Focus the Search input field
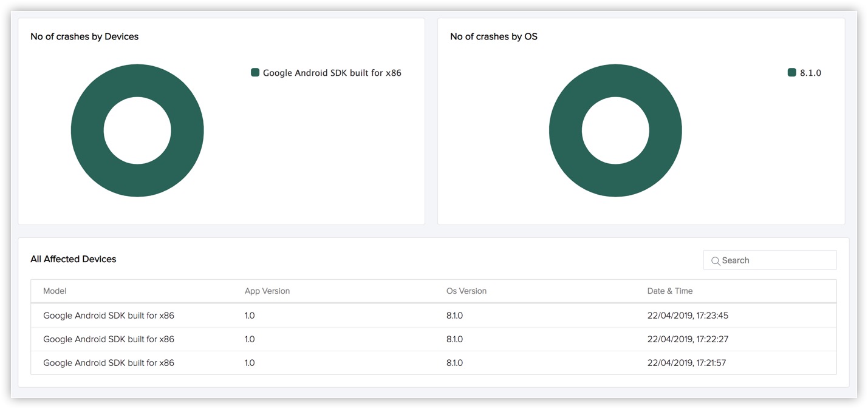868x409 pixels. click(x=770, y=260)
